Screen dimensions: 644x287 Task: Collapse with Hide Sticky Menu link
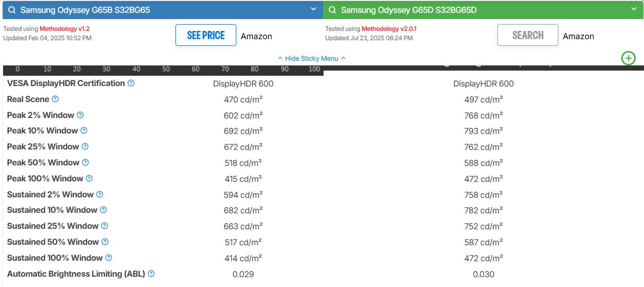pyautogui.click(x=312, y=58)
